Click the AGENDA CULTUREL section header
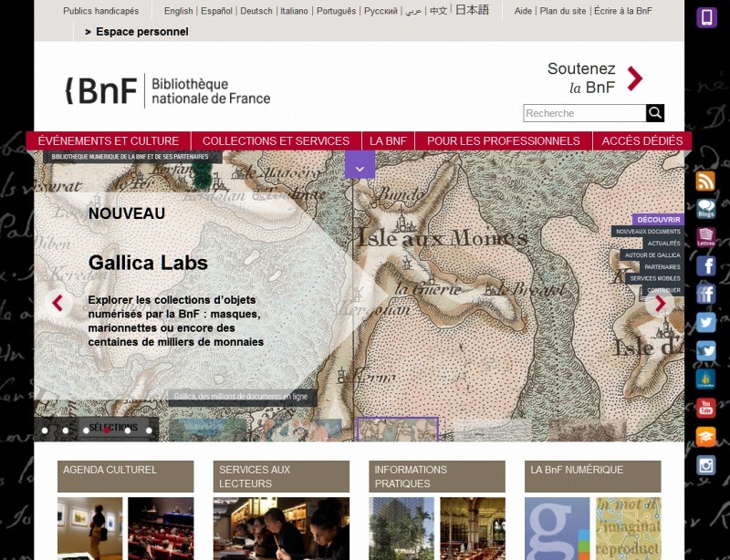Viewport: 730px width, 560px height. point(126,476)
